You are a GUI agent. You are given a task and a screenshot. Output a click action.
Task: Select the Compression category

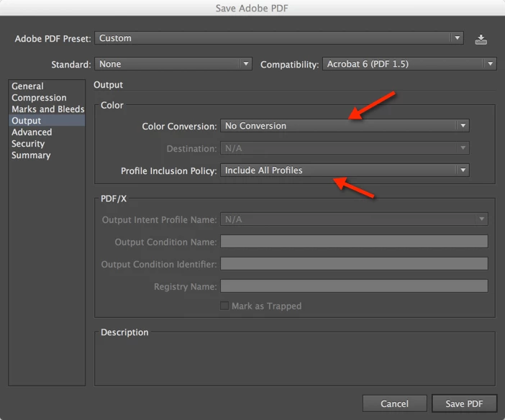(x=47, y=98)
